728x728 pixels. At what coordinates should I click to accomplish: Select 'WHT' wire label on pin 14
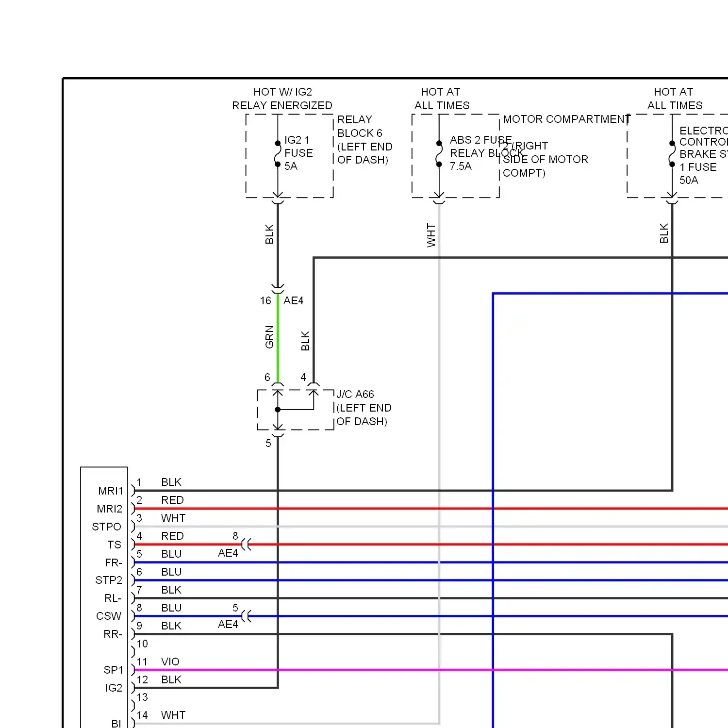click(173, 715)
